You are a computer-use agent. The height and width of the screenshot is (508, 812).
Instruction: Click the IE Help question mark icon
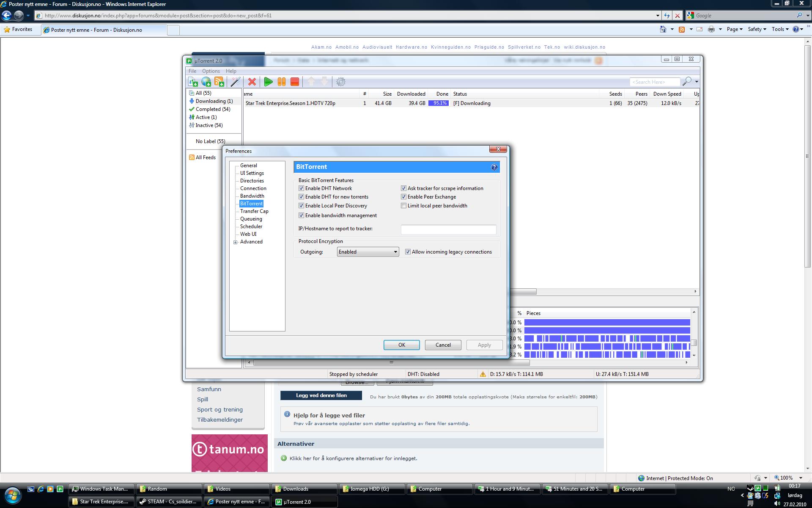point(796,29)
